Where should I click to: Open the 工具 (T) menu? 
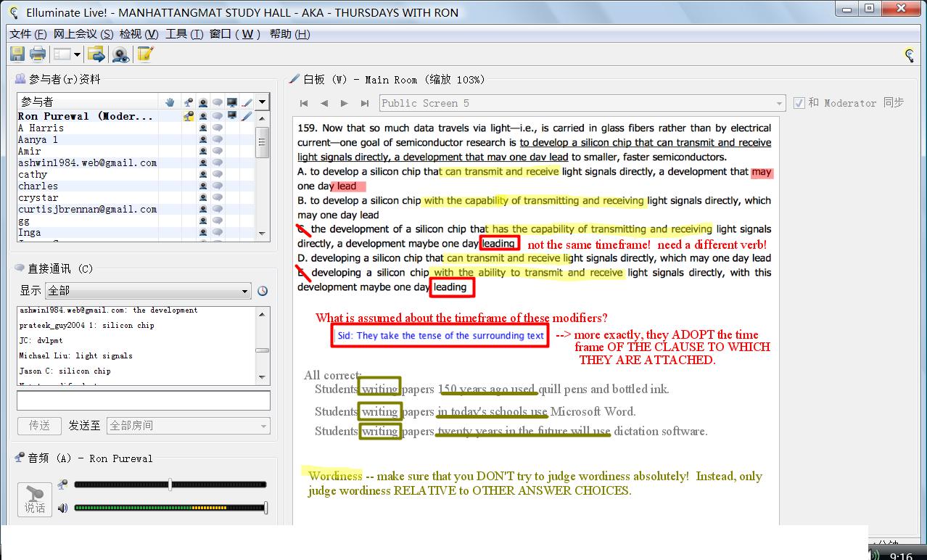point(184,34)
